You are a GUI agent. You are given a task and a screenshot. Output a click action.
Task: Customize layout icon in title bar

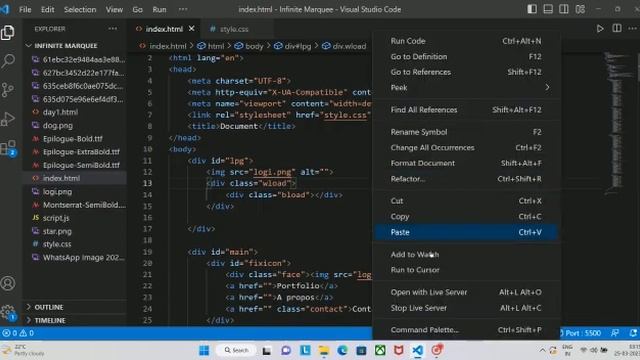click(580, 9)
